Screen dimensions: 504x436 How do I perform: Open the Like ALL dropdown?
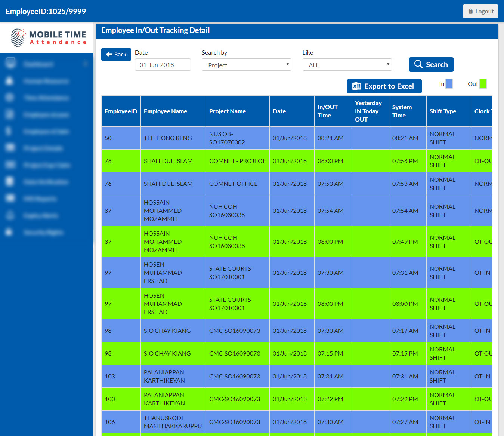click(x=347, y=65)
